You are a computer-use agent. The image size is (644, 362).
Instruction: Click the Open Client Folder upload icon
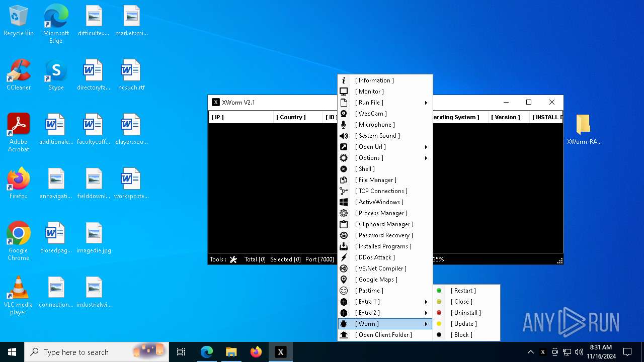coord(344,335)
